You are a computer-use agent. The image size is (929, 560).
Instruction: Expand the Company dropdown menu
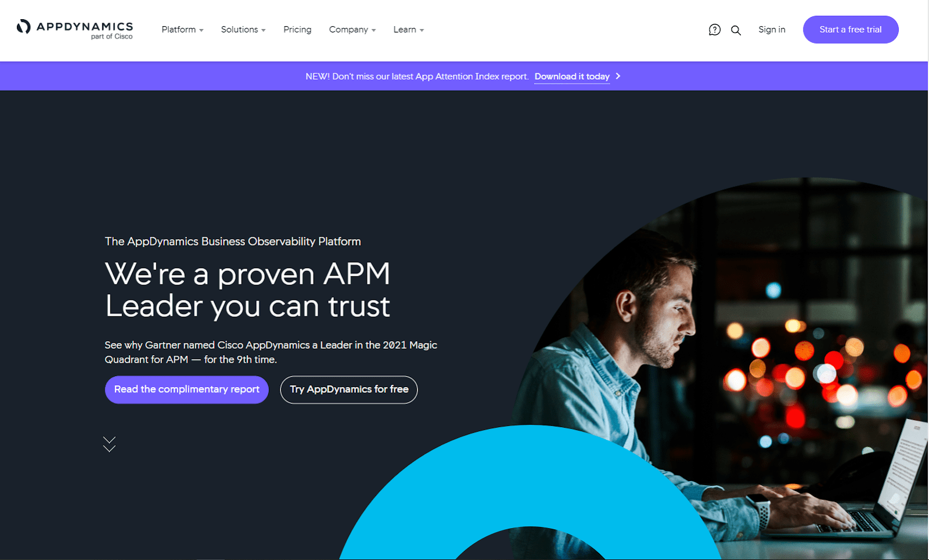[352, 30]
